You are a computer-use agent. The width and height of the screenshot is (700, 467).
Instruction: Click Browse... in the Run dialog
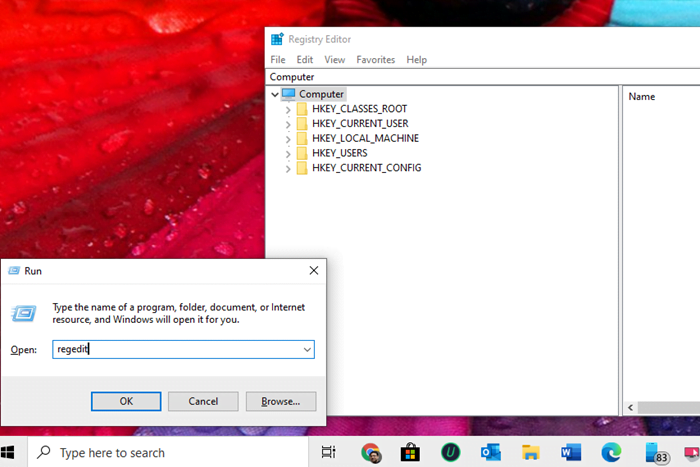(x=281, y=401)
